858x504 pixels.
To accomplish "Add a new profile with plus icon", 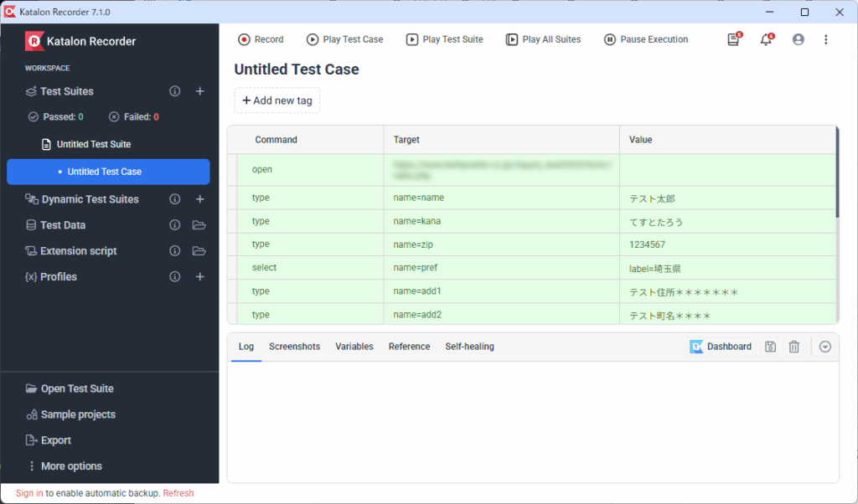I will click(199, 276).
